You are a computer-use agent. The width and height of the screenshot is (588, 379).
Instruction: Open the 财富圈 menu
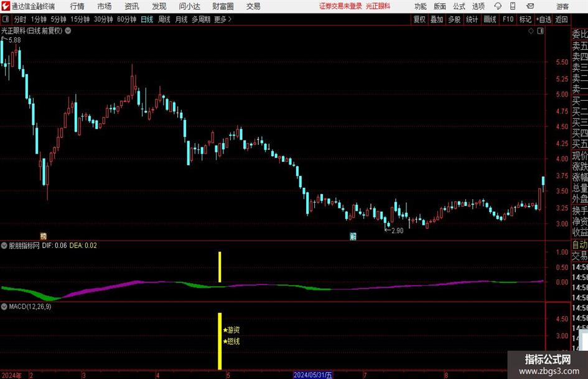coord(223,6)
